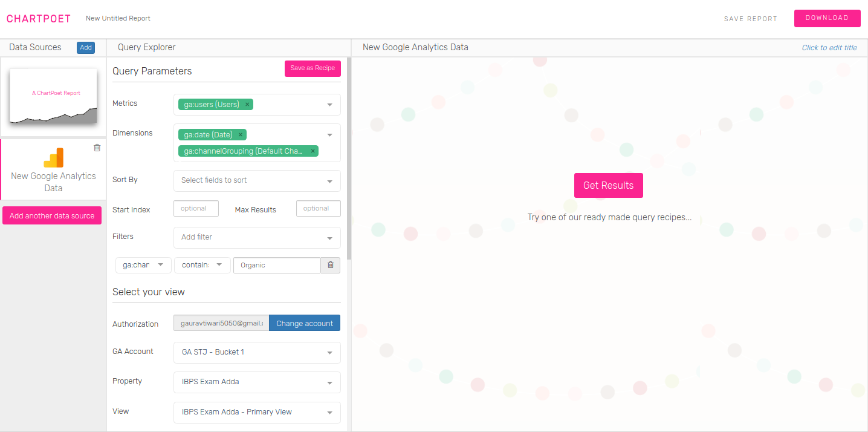Click the authorization email field
The image size is (868, 432).
point(221,323)
